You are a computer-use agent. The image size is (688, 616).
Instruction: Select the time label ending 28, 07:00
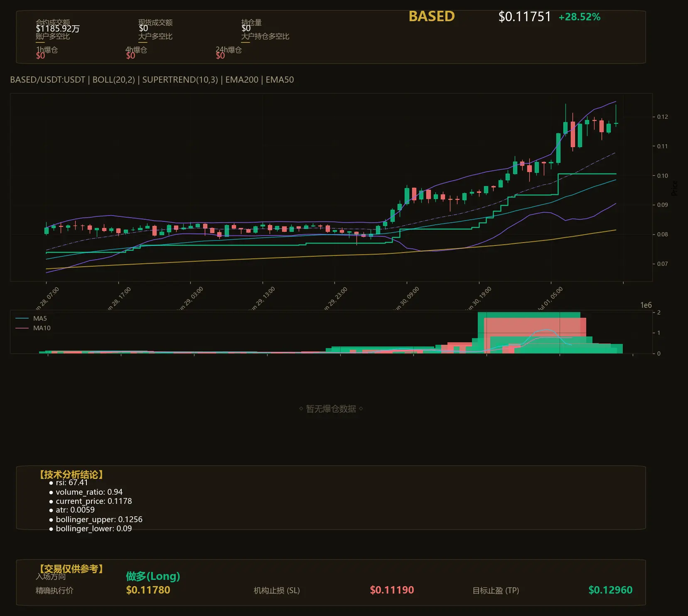[x=47, y=299]
